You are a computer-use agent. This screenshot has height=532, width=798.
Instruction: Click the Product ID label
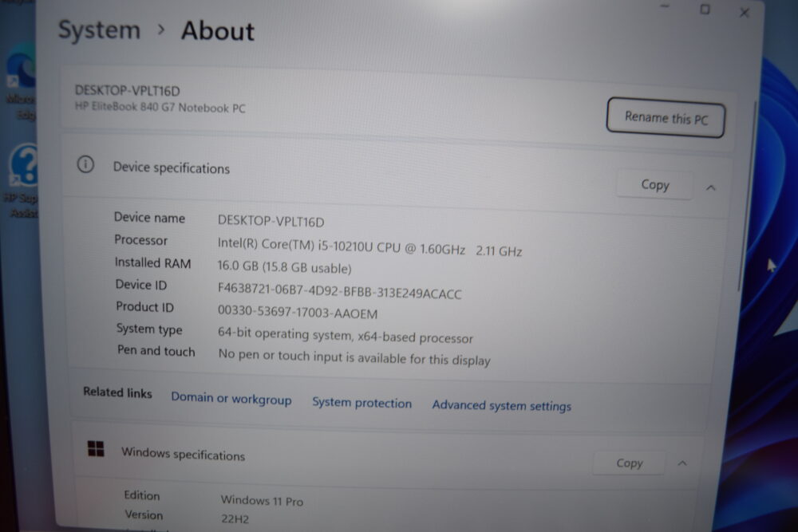(144, 307)
